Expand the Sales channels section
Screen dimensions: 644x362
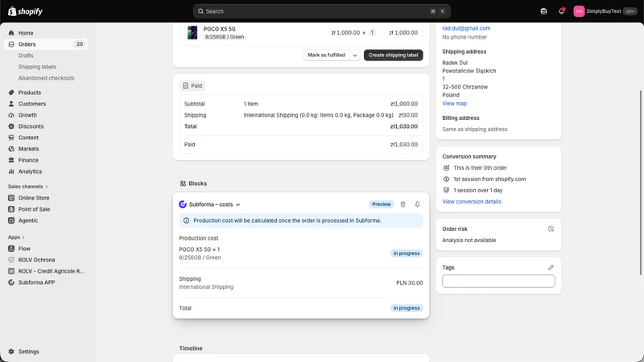pos(27,187)
